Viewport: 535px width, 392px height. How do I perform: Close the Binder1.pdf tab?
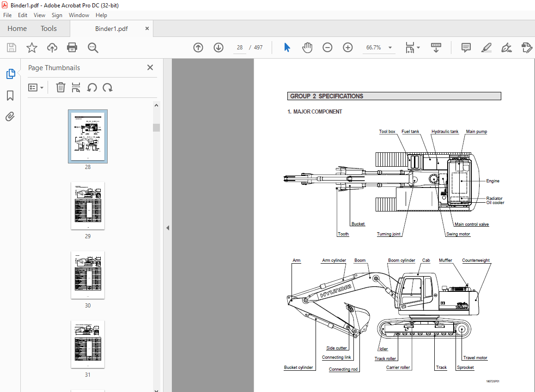coord(147,28)
